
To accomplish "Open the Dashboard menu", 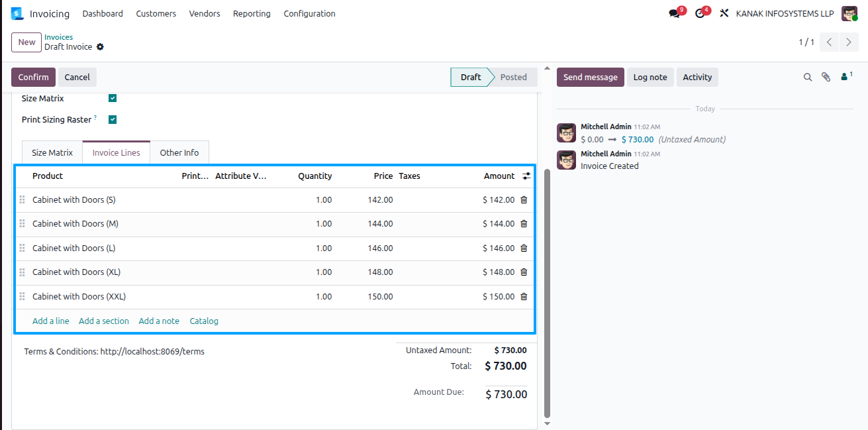I will click(103, 13).
